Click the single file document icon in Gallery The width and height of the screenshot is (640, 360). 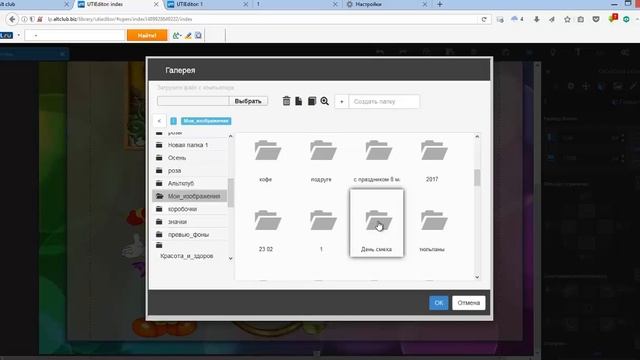pyautogui.click(x=299, y=101)
